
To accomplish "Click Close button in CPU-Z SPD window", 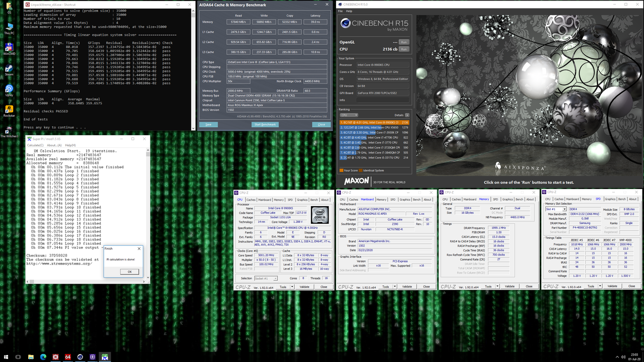I will (x=631, y=287).
